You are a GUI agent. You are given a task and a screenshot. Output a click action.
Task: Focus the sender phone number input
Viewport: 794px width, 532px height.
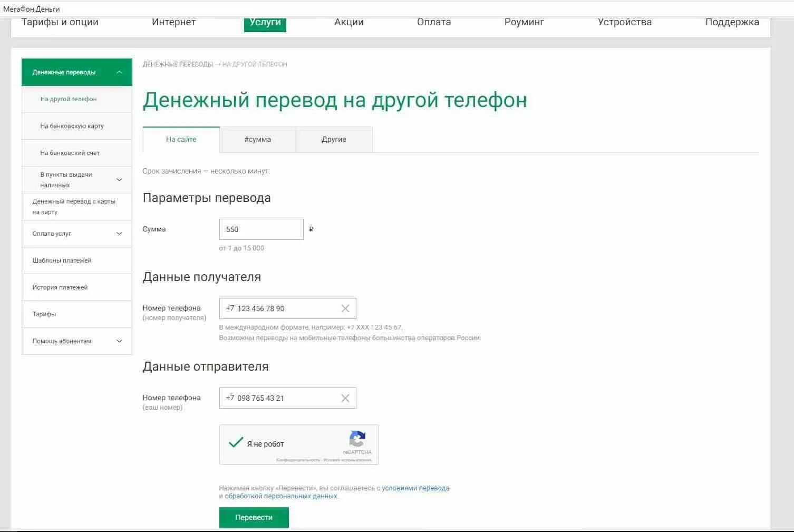[x=288, y=398]
